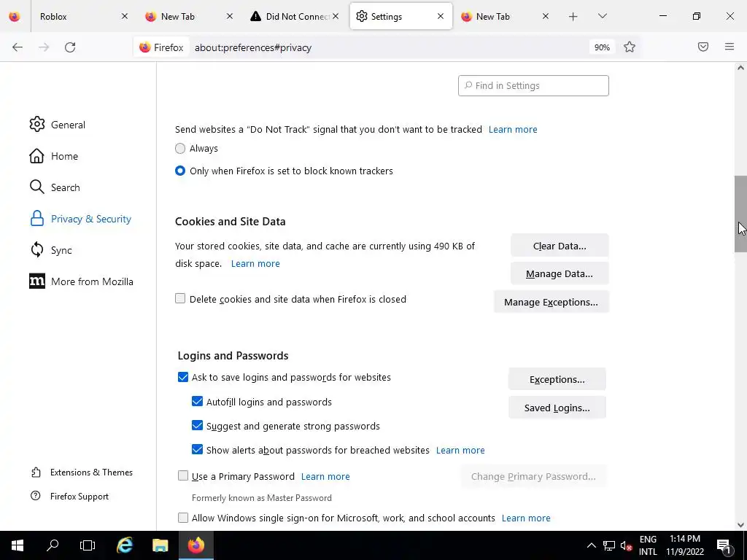The image size is (747, 560).
Task: Click the Firefox taskbar icon
Action: pos(196,545)
